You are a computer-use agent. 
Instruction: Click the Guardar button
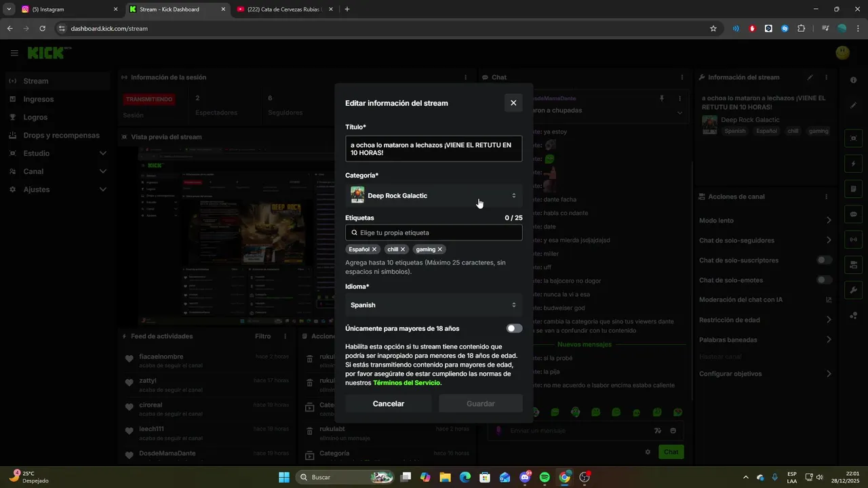[x=481, y=403]
